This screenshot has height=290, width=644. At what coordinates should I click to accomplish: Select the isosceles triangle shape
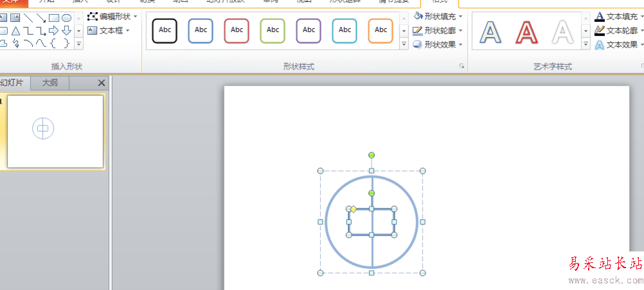click(x=15, y=31)
